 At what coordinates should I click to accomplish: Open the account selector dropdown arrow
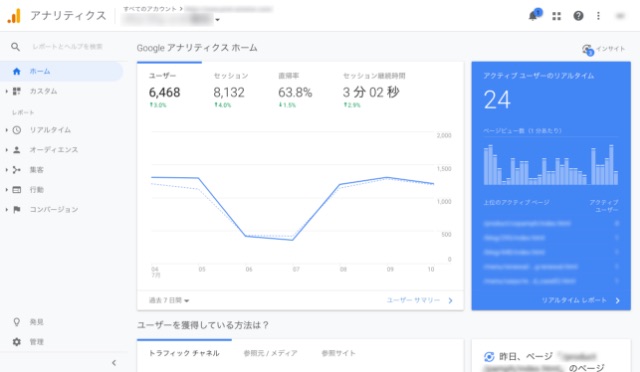pyautogui.click(x=218, y=20)
